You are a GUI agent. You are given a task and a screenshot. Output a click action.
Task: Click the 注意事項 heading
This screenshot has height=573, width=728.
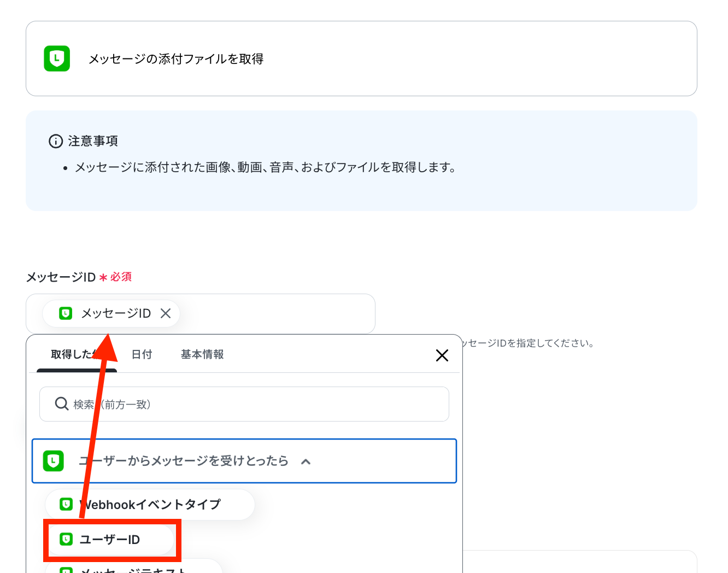tap(93, 141)
